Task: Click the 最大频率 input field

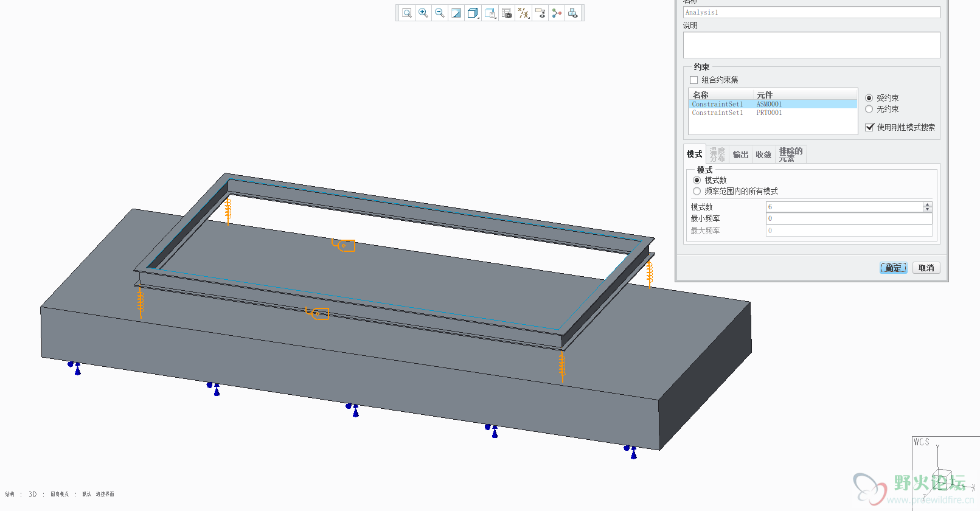Action: pos(849,231)
